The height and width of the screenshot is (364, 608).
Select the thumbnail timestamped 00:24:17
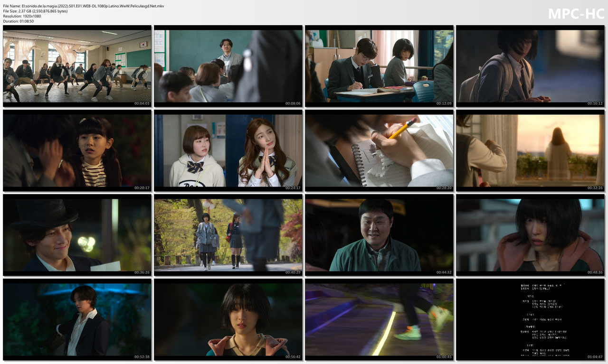[x=228, y=150]
